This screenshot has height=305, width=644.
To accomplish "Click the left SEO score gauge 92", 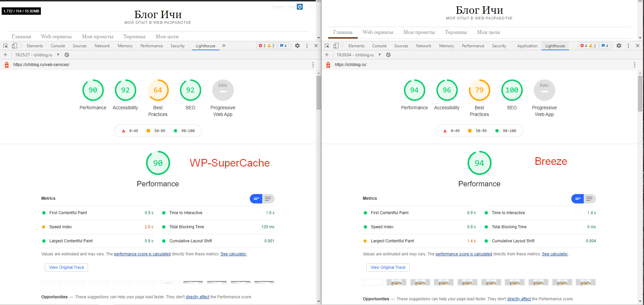I will (x=190, y=90).
